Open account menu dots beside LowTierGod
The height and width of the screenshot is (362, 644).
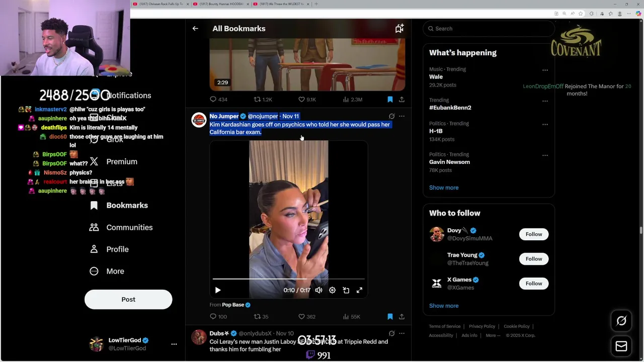pos(174,344)
